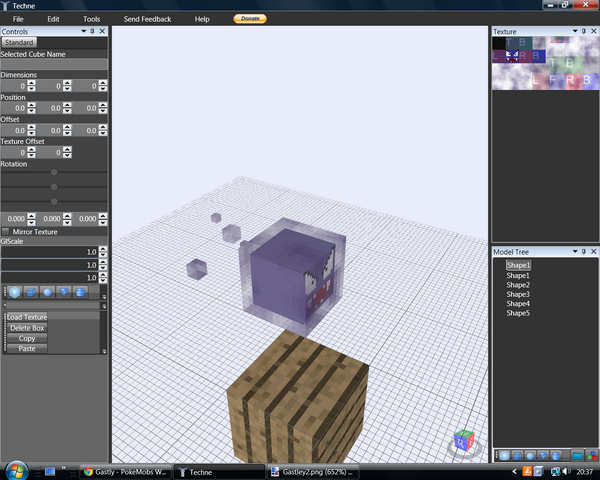Click the third Rotation slider handle
Image resolution: width=600 pixels, height=480 pixels.
pyautogui.click(x=54, y=201)
